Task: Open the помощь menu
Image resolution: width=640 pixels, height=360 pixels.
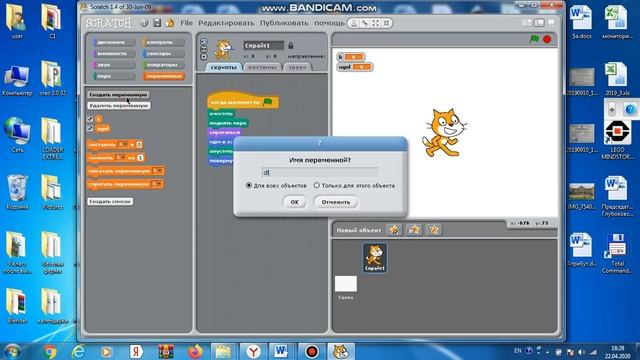Action: pos(329,23)
